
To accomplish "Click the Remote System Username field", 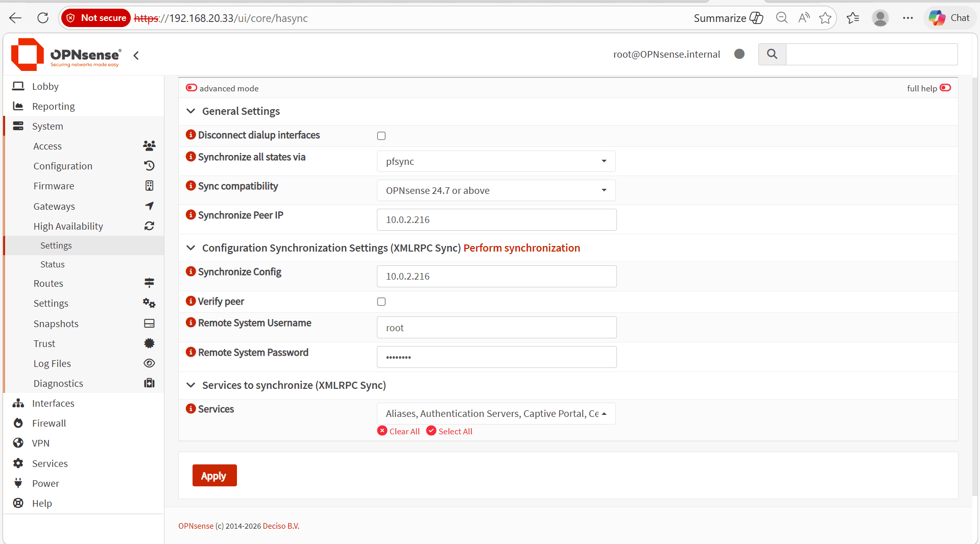I will 496,328.
